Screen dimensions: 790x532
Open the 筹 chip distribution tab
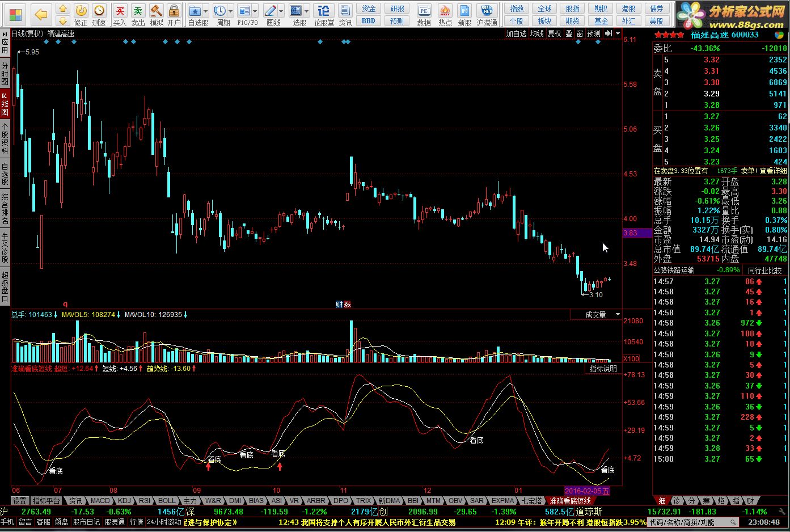click(x=706, y=501)
